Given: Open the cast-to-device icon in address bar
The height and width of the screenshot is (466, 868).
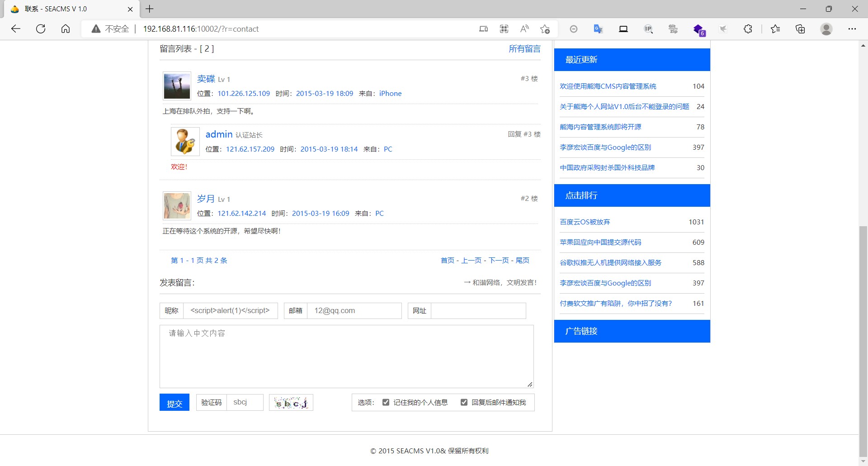Looking at the screenshot, I should (483, 29).
